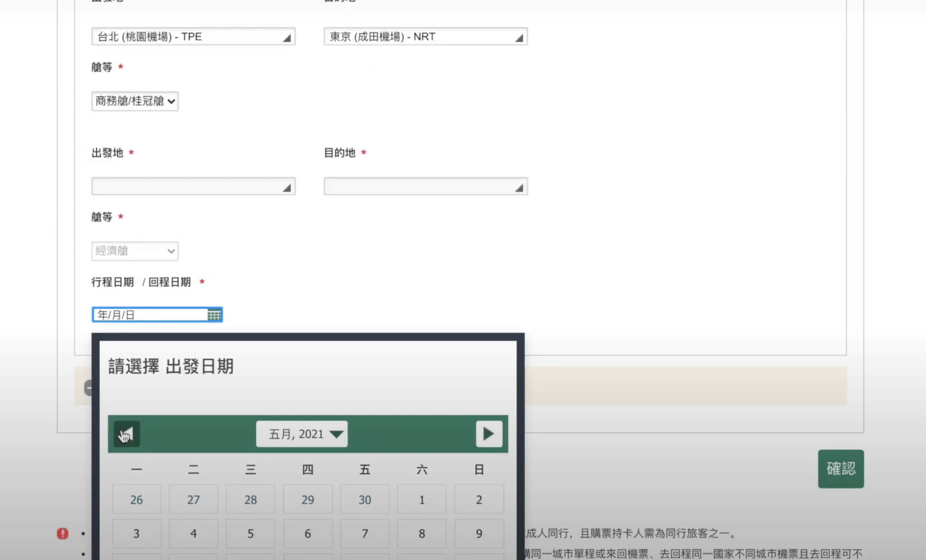The height and width of the screenshot is (560, 926).
Task: Open the 台北 (桃園機場) - TPE departure selector
Action: tap(193, 37)
